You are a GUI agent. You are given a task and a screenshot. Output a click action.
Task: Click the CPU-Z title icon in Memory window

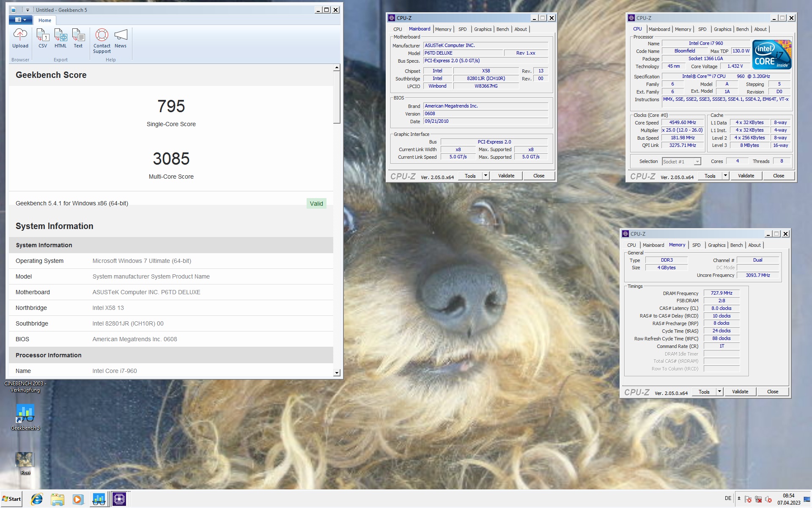[x=625, y=234]
